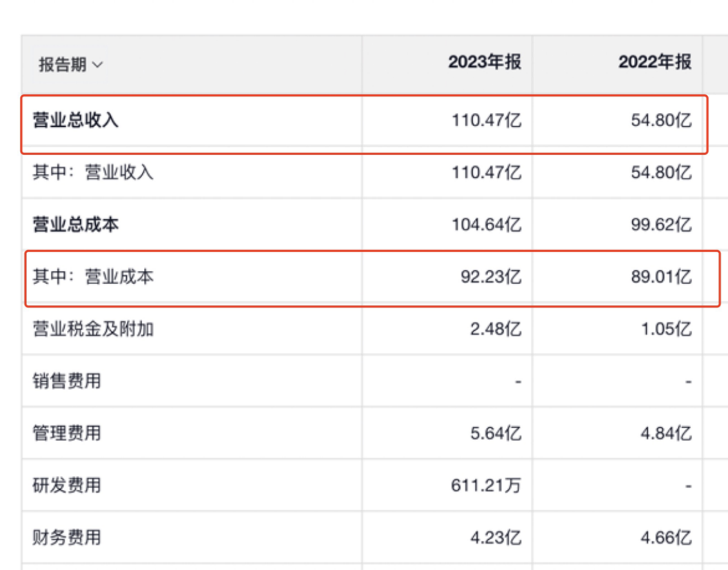Image resolution: width=728 pixels, height=570 pixels.
Task: Click the 营业总成本 row label
Action: (76, 225)
